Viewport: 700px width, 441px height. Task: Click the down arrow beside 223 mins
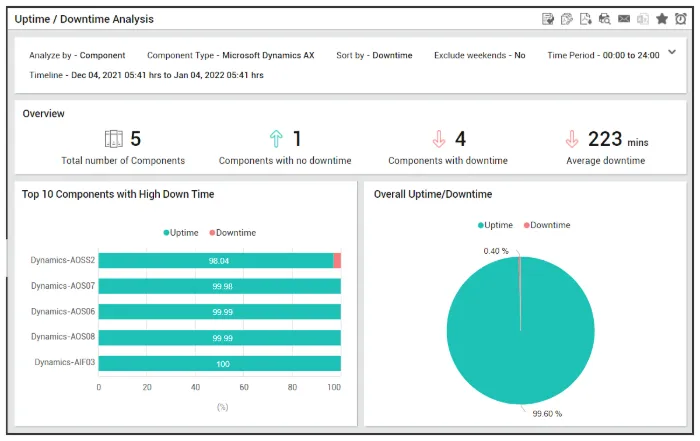pos(572,139)
